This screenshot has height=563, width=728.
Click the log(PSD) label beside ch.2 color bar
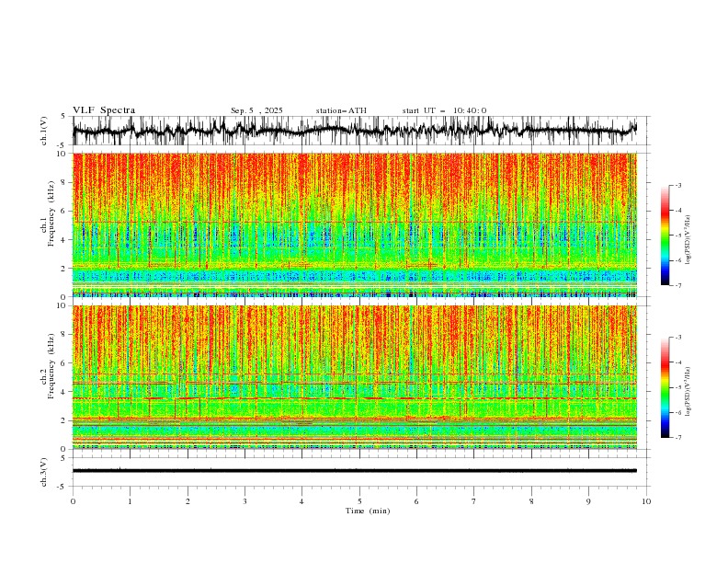(x=688, y=391)
